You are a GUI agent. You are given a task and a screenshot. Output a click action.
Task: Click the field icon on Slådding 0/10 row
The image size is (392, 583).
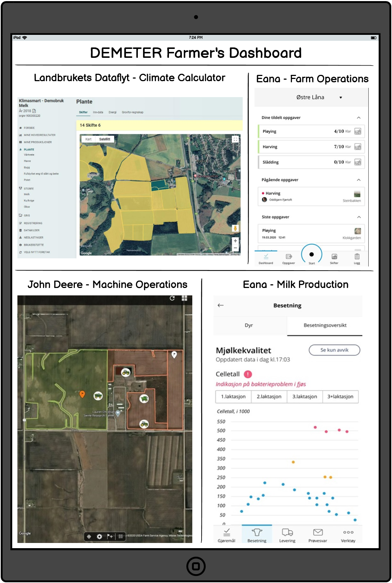[x=358, y=162]
